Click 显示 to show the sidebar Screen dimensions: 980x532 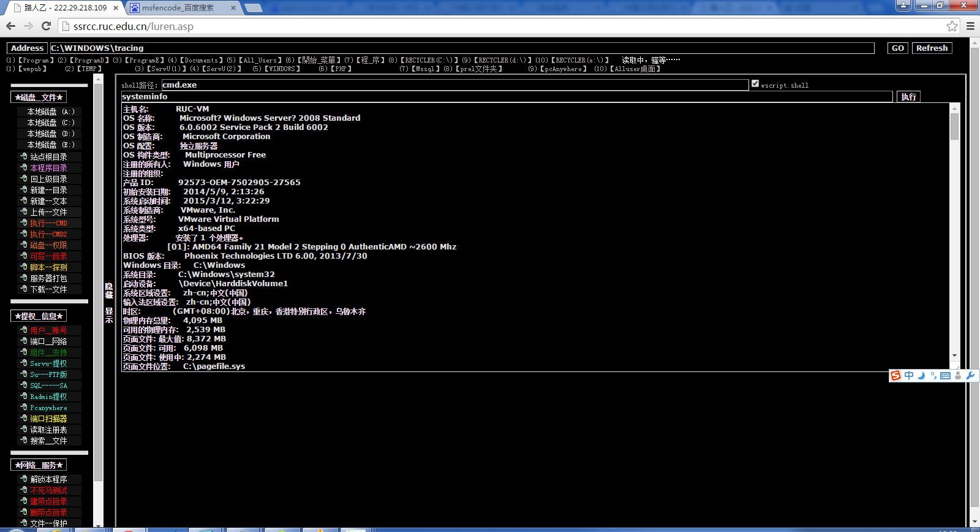[109, 315]
